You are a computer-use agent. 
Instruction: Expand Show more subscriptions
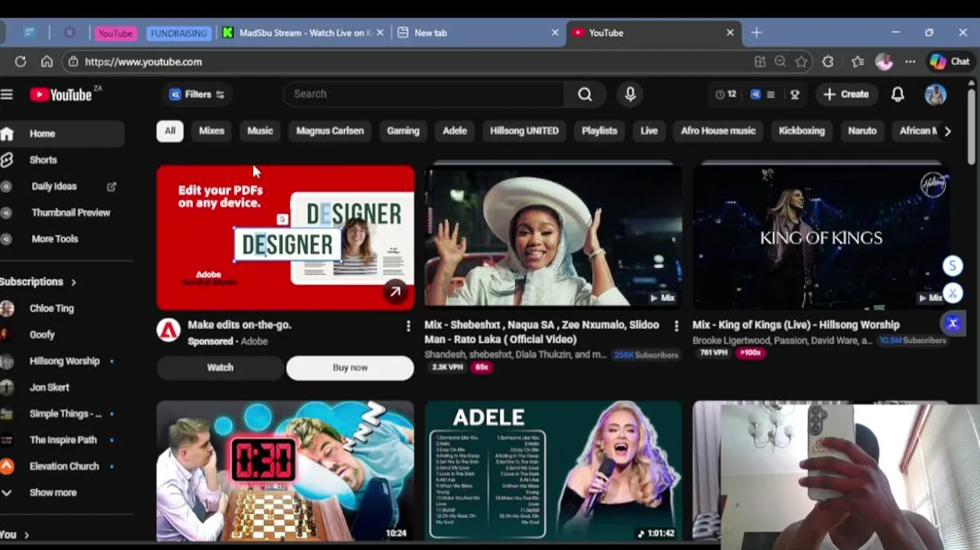point(53,493)
